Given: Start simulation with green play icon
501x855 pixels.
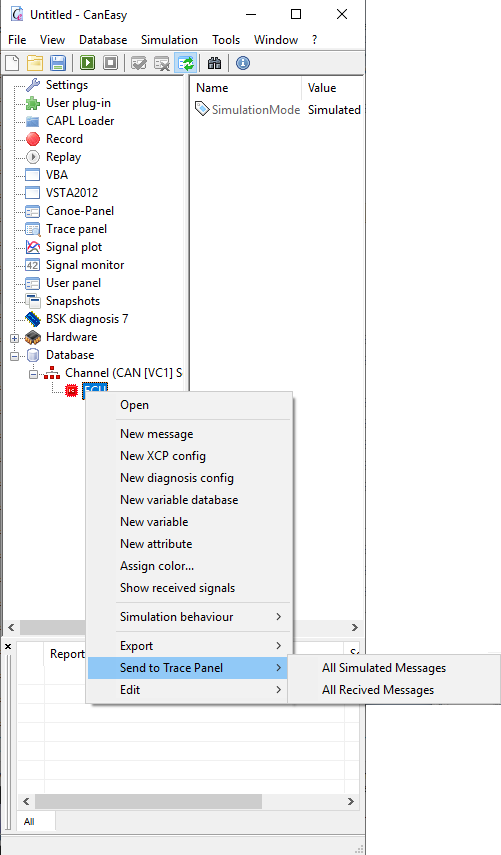Looking at the screenshot, I should coord(87,63).
